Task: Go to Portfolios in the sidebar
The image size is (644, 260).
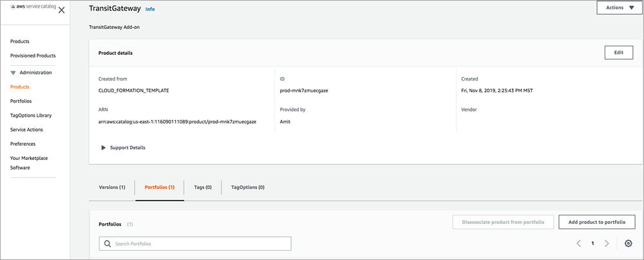Action: [21, 101]
